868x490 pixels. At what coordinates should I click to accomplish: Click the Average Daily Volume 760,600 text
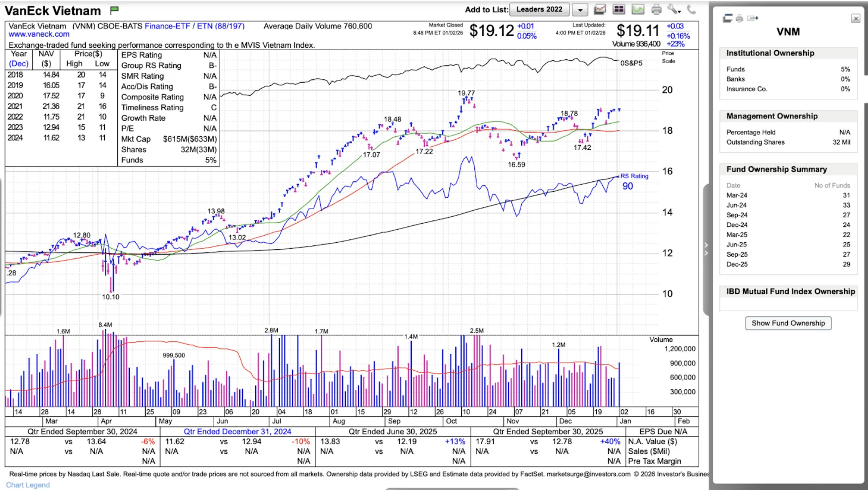click(x=318, y=26)
